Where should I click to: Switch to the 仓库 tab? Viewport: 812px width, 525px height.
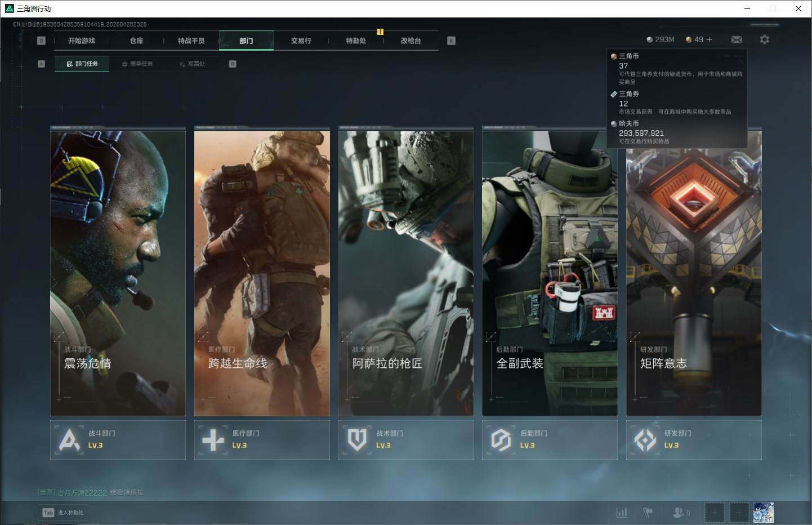coord(136,41)
